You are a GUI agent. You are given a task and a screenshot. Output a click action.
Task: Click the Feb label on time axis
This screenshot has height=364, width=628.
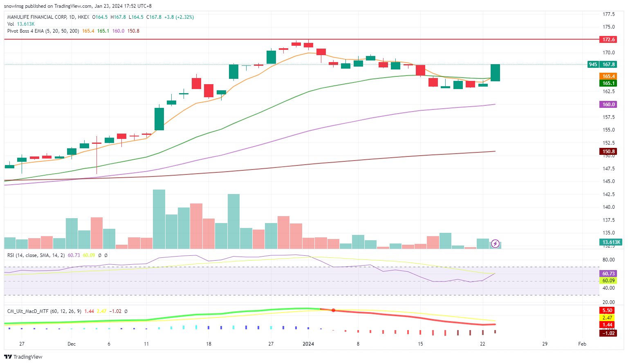tap(582, 344)
